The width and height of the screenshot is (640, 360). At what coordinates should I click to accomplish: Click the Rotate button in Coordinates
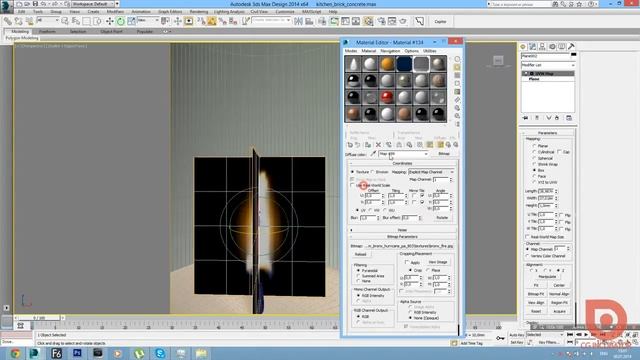tap(442, 218)
